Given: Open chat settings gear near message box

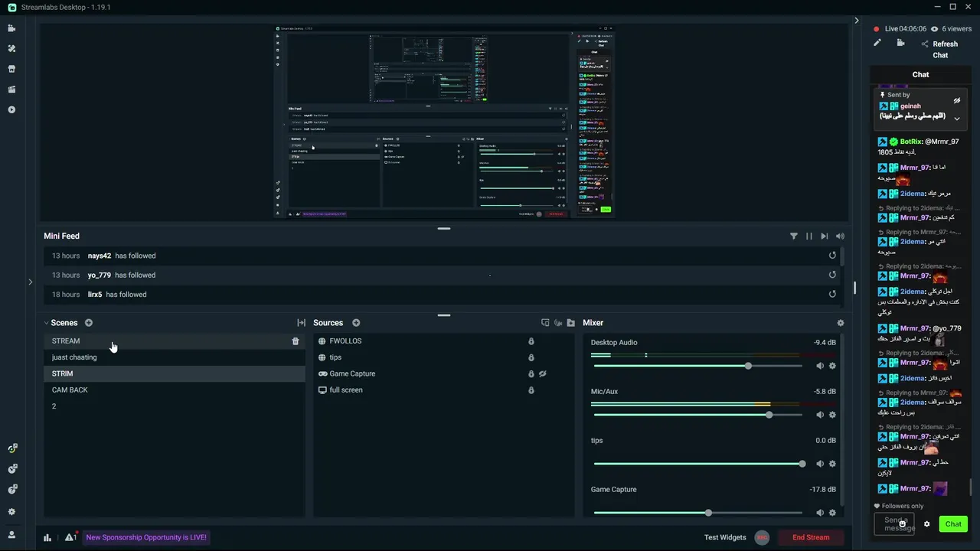Looking at the screenshot, I should tap(927, 524).
